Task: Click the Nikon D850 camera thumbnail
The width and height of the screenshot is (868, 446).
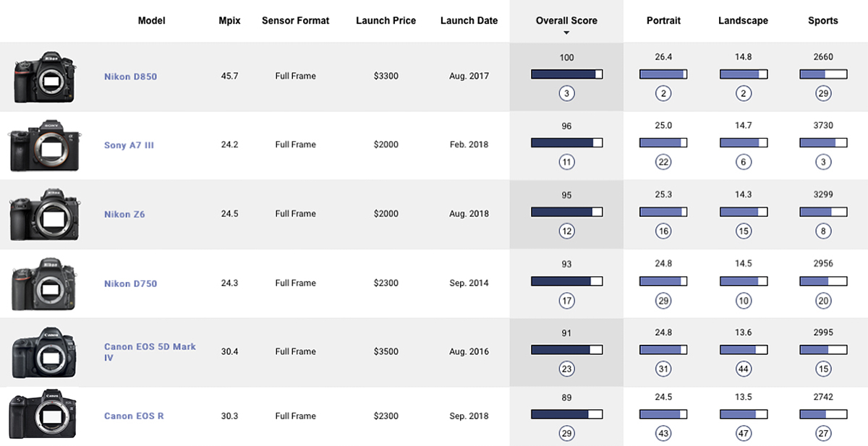Action: (x=45, y=77)
